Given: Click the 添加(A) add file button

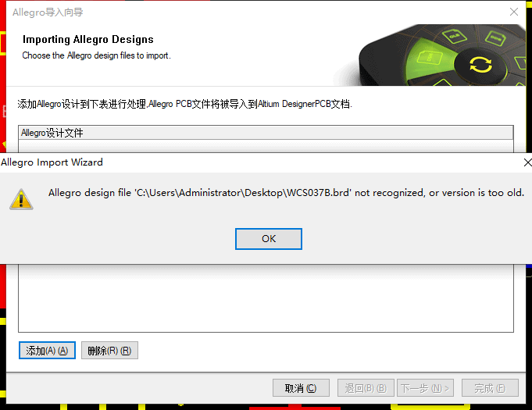Looking at the screenshot, I should (x=47, y=351).
